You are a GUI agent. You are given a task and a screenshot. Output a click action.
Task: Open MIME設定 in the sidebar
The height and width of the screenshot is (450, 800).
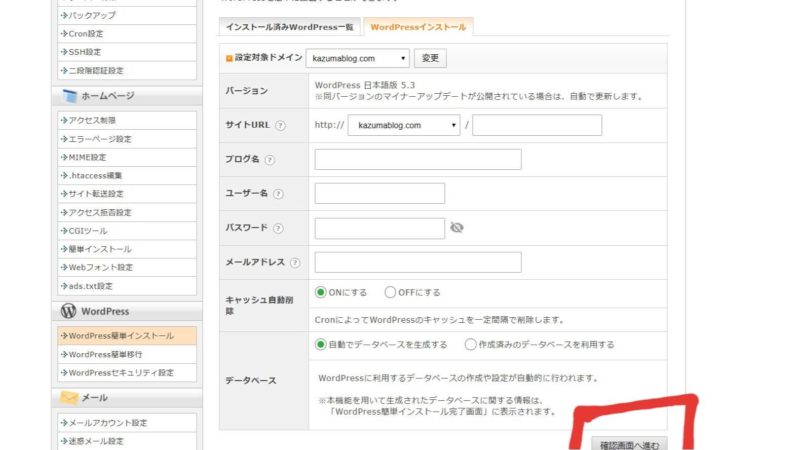pyautogui.click(x=127, y=157)
